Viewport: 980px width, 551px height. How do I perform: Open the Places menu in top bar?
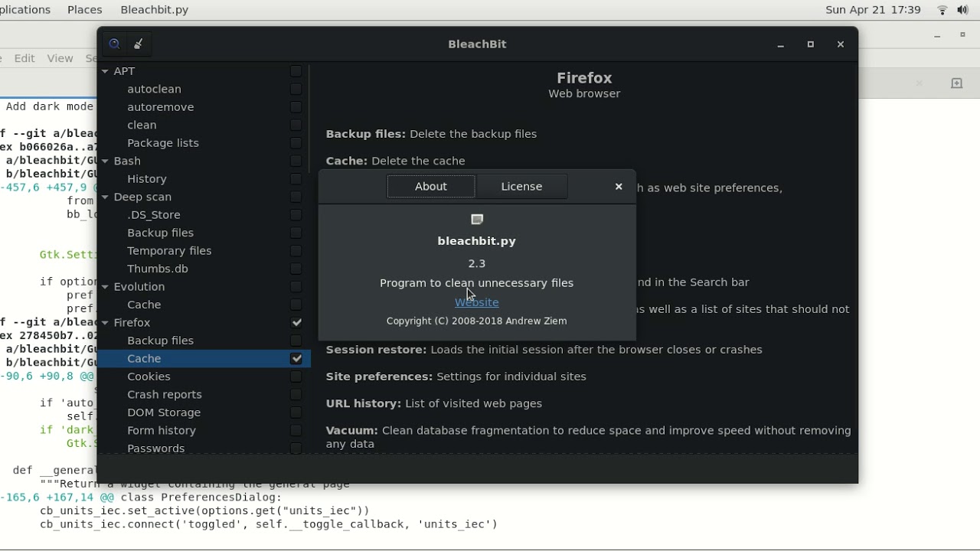(84, 10)
